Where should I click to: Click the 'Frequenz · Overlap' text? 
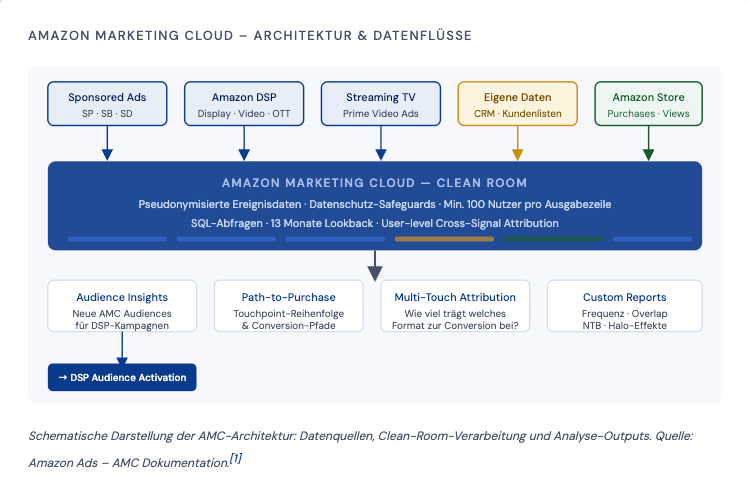[x=625, y=314]
